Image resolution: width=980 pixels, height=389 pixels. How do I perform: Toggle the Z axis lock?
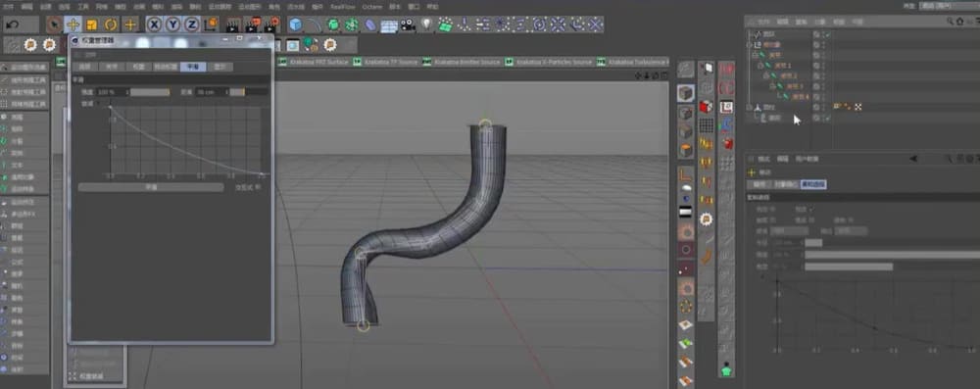coord(191,25)
